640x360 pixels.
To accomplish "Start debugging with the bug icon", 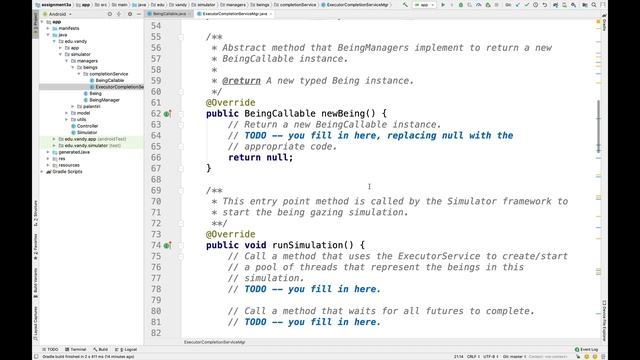I will point(461,5).
